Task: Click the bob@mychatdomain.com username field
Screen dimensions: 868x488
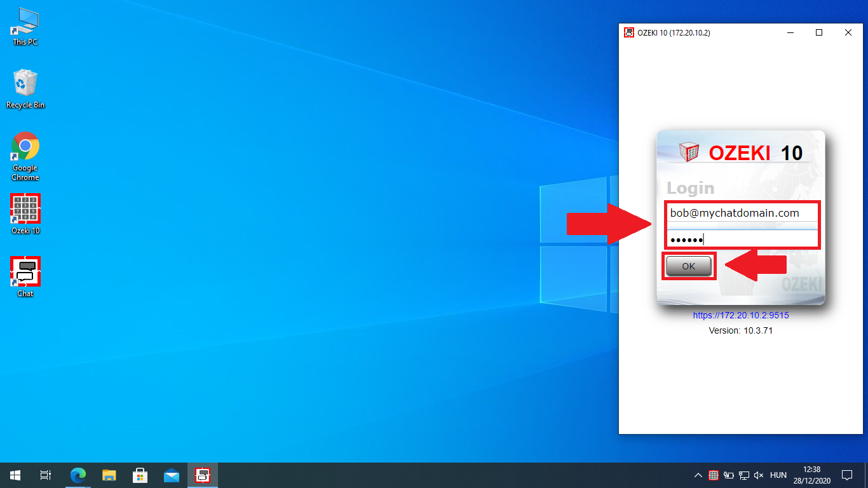Action: coord(741,213)
